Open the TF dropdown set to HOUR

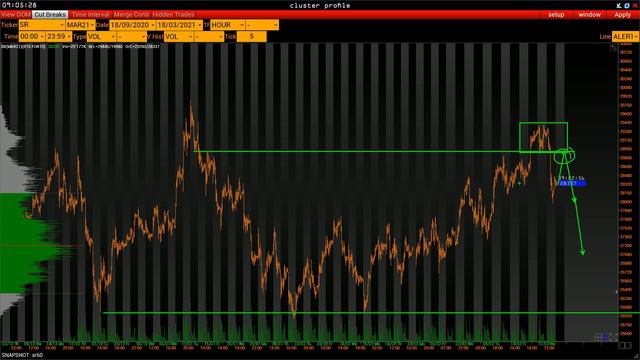point(227,25)
